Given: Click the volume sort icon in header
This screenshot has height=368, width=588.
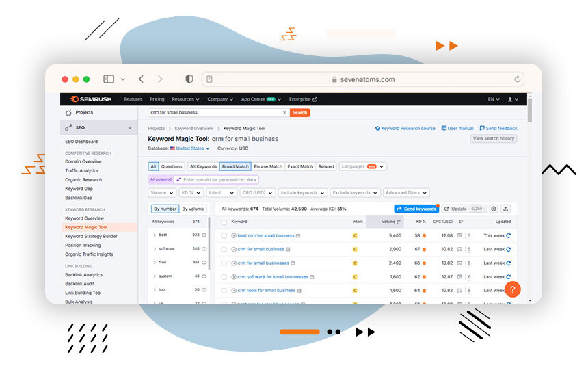Looking at the screenshot, I should point(399,222).
